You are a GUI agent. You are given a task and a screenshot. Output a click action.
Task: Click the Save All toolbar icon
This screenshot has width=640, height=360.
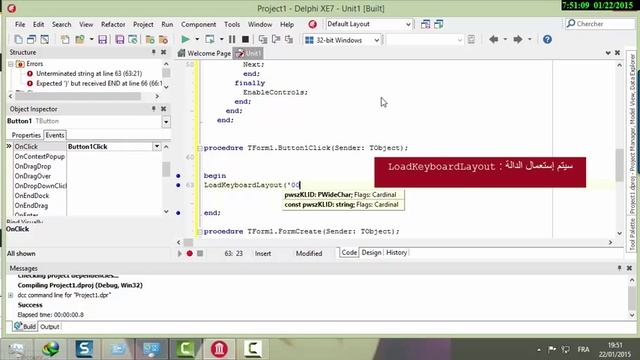coord(120,40)
